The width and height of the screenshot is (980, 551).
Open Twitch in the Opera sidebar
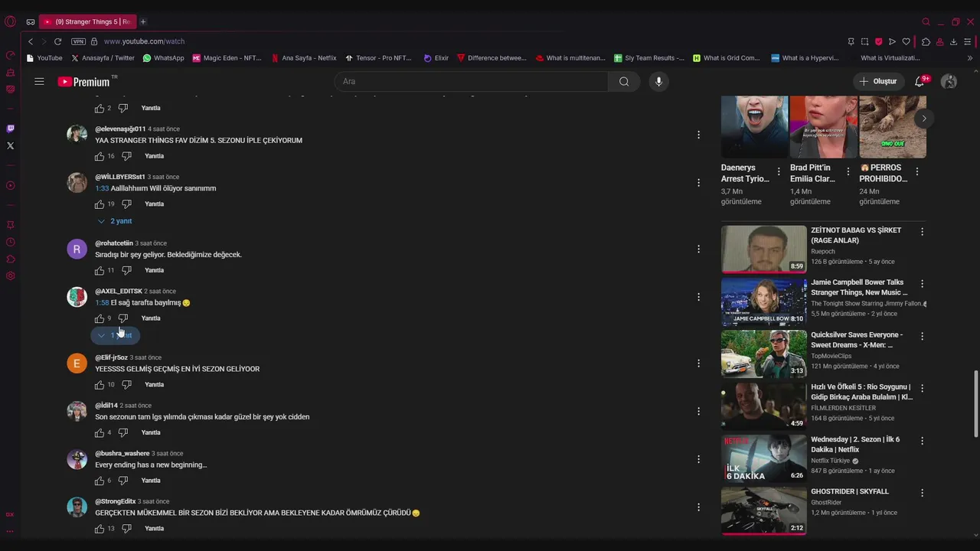click(10, 129)
